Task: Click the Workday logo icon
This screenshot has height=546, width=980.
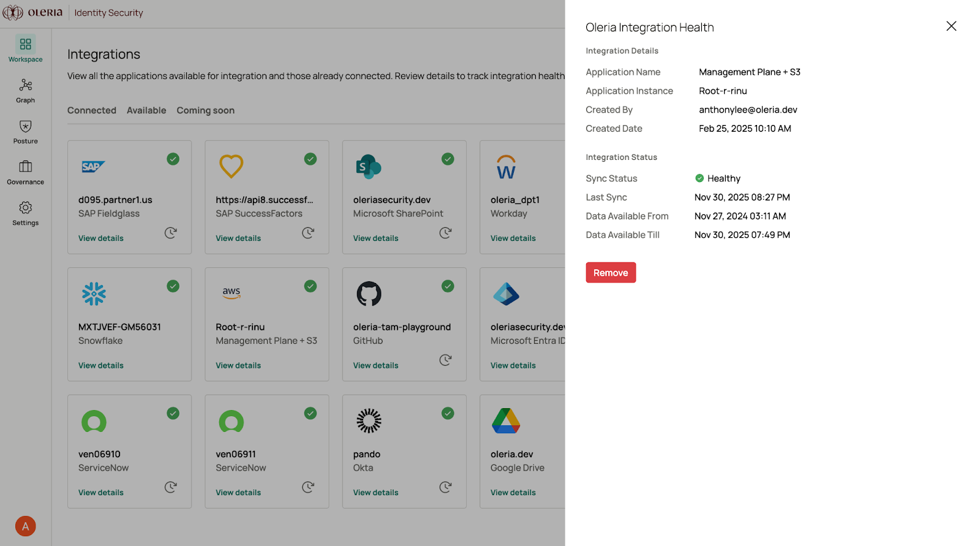Action: point(506,167)
